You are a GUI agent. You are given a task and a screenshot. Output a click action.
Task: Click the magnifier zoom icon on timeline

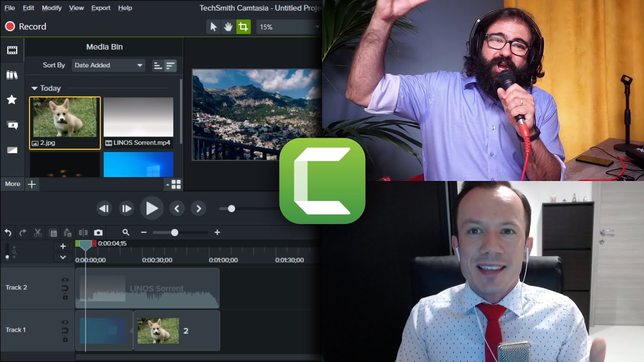tap(126, 232)
